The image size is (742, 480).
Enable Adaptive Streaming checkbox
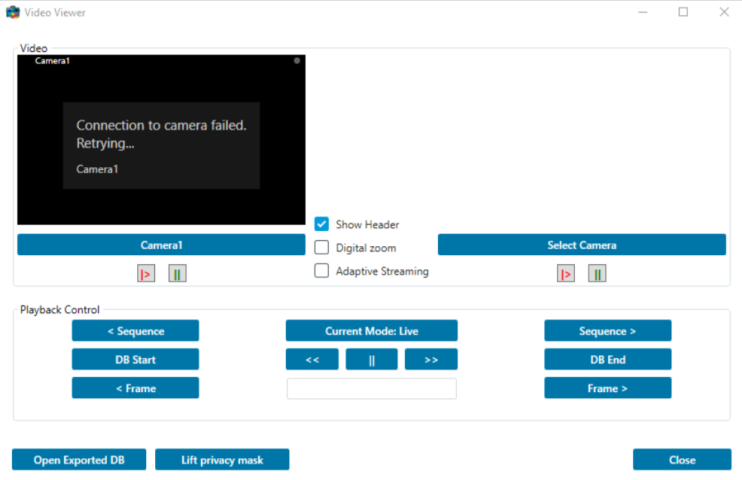[x=322, y=270]
